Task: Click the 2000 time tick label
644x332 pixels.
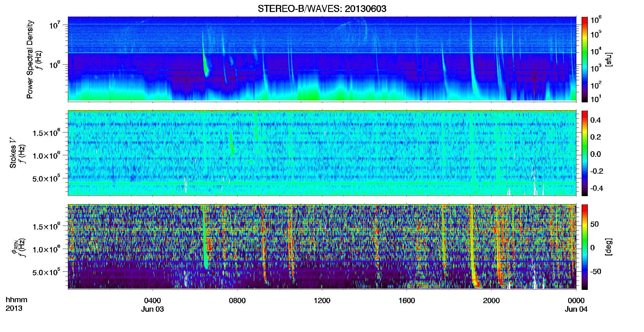Action: (x=491, y=301)
